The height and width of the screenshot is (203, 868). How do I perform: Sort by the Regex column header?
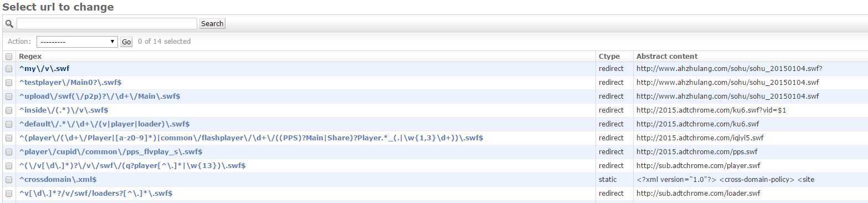tap(30, 56)
